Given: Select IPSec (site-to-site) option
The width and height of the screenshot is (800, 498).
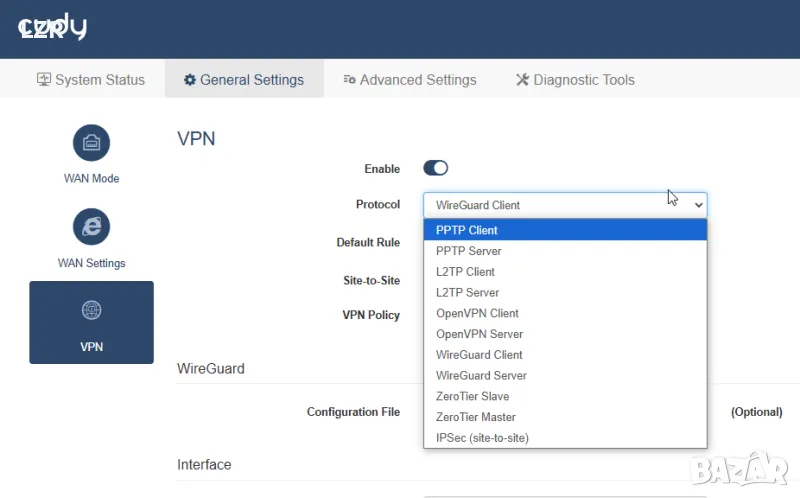Looking at the screenshot, I should pos(482,438).
